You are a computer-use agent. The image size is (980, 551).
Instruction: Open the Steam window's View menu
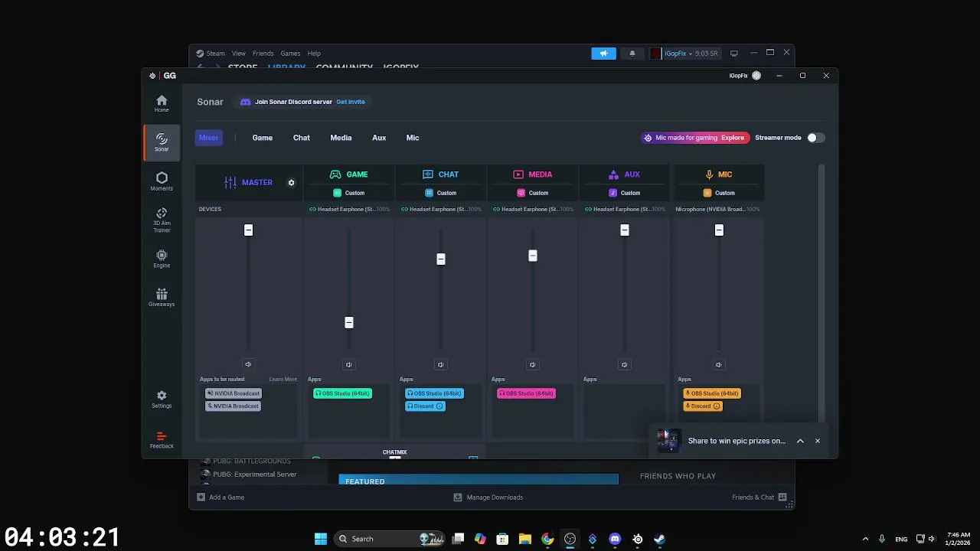coord(239,54)
